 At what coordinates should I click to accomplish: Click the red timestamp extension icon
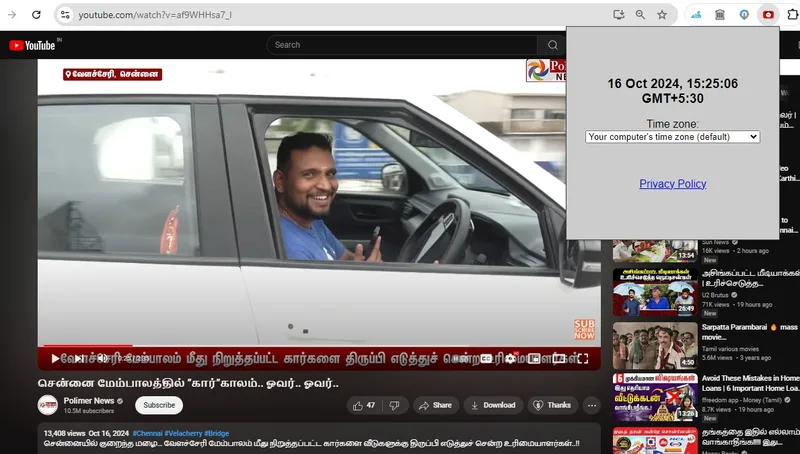pyautogui.click(x=768, y=15)
